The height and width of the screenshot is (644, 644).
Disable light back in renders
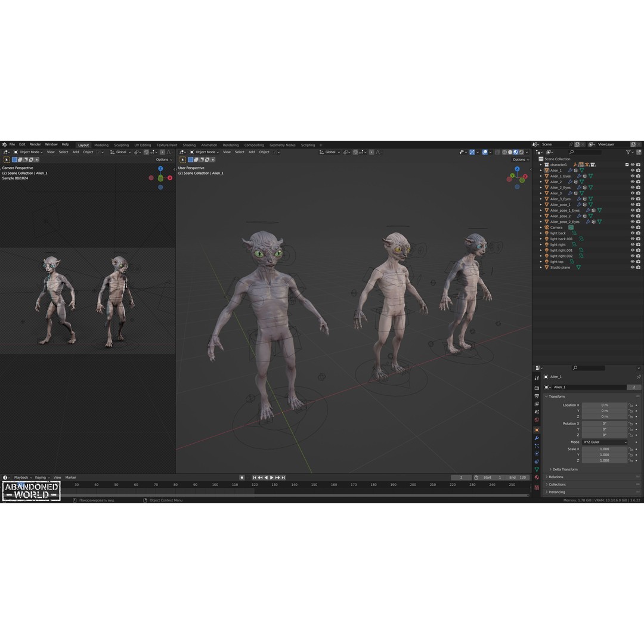[638, 233]
